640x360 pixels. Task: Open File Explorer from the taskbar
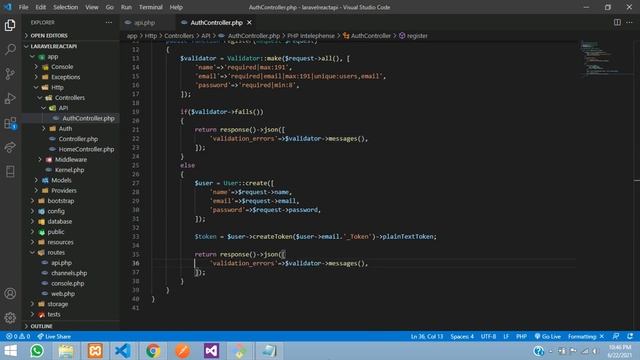point(66,351)
